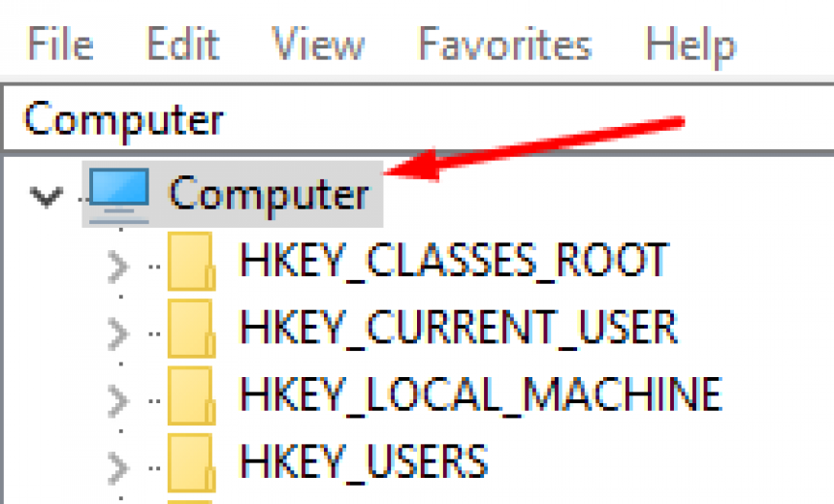
Task: Click the HKEY_CLASSES_ROOT folder icon
Action: tap(191, 261)
